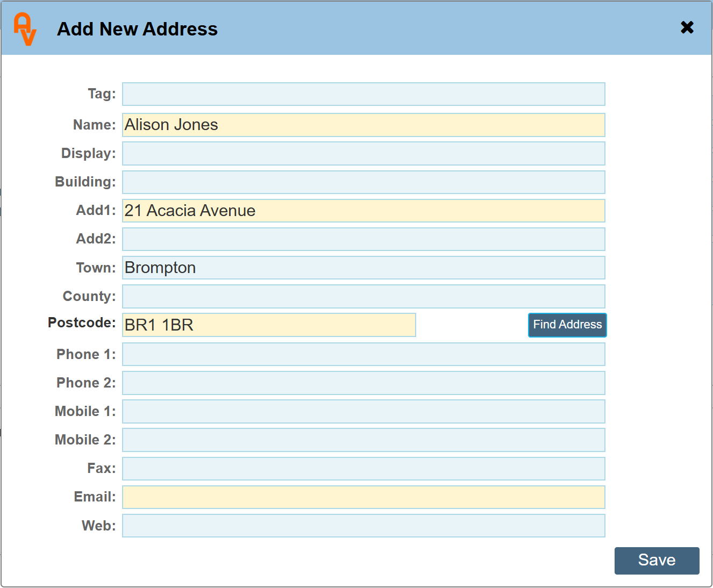Viewport: 713px width, 588px height.
Task: Click into the Building field
Action: coord(363,182)
